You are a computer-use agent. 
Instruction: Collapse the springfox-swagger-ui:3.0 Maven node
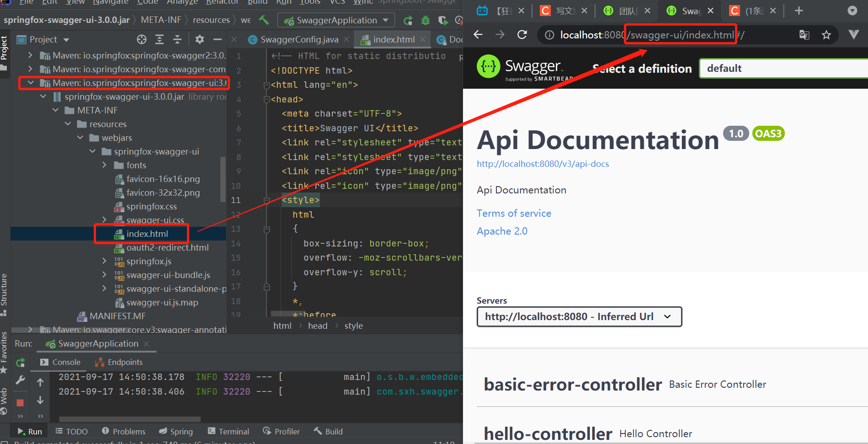pyautogui.click(x=31, y=83)
